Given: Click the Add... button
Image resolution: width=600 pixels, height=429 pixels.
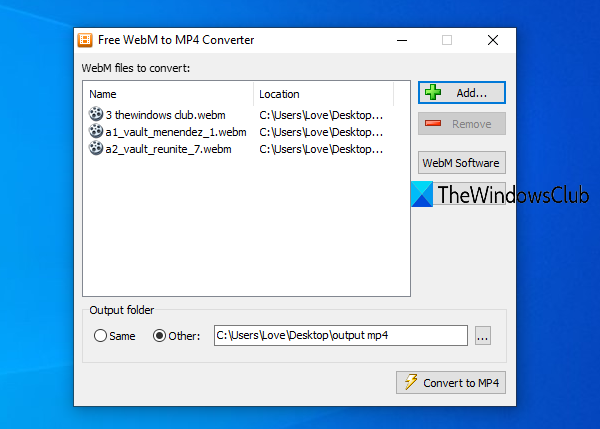Looking at the screenshot, I should (461, 93).
